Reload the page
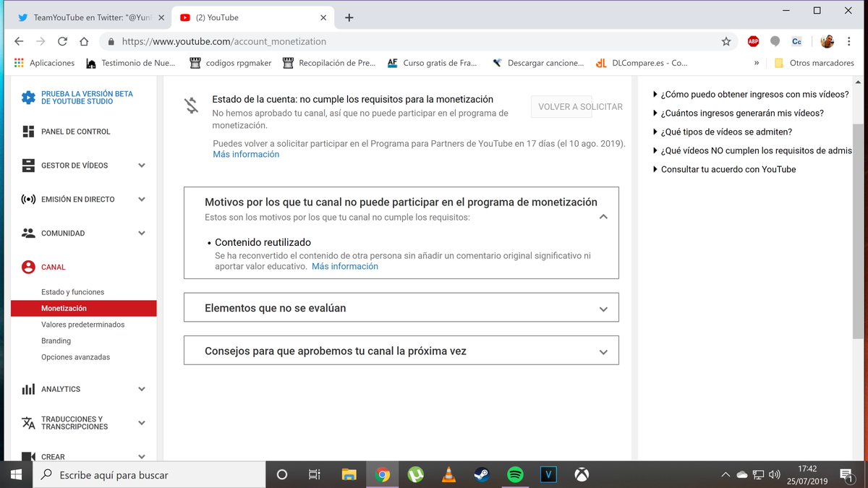The image size is (868, 488). pyautogui.click(x=62, y=42)
